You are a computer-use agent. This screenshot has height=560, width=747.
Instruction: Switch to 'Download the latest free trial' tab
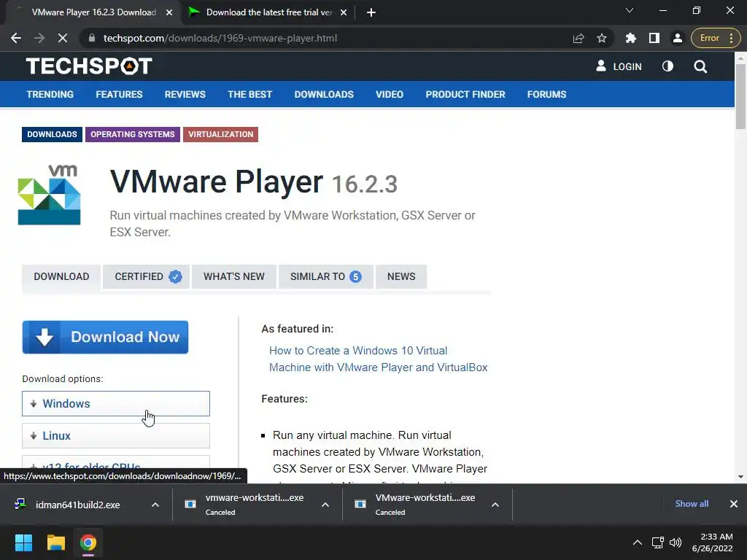[x=268, y=12]
